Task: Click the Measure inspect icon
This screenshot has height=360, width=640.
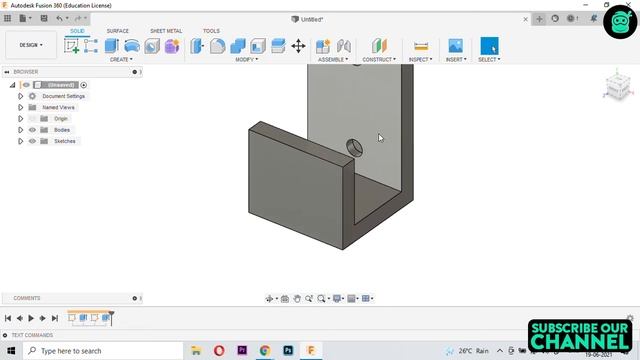Action: tap(421, 46)
